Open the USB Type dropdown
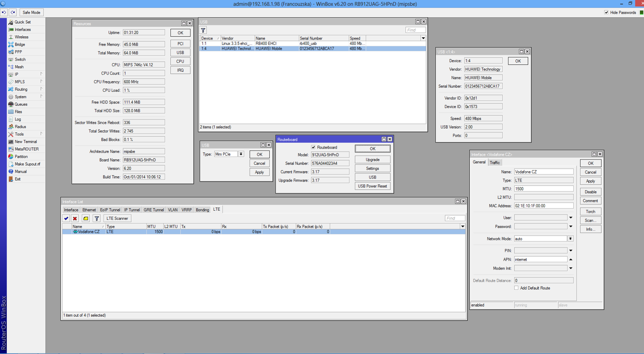The width and height of the screenshot is (644, 354). coord(241,154)
